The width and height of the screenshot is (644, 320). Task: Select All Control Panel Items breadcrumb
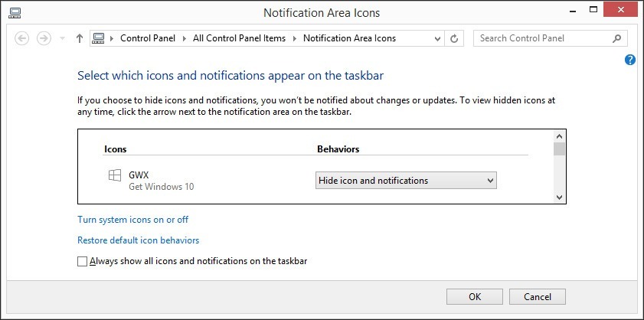click(239, 38)
